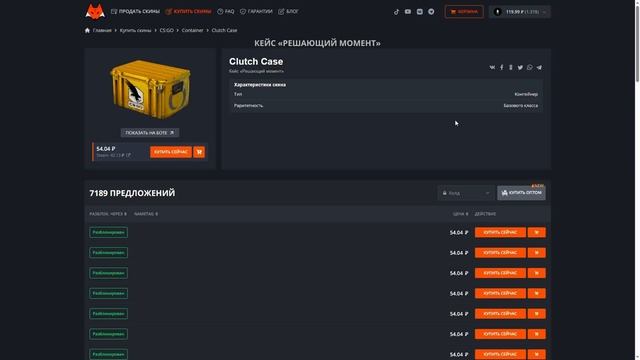Click Купить сейчас on the sixth offer
Image resolution: width=640 pixels, height=360 pixels.
[500, 334]
